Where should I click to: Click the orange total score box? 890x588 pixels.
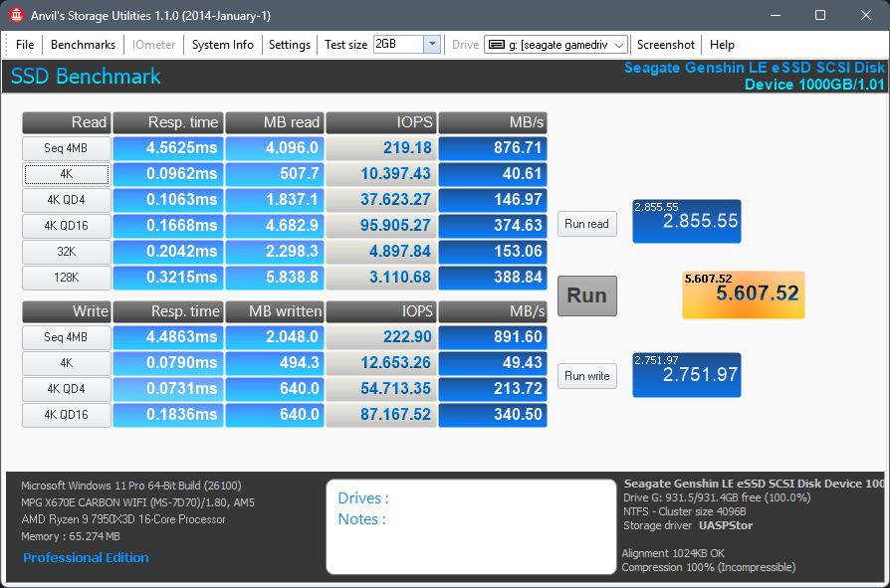pos(743,294)
